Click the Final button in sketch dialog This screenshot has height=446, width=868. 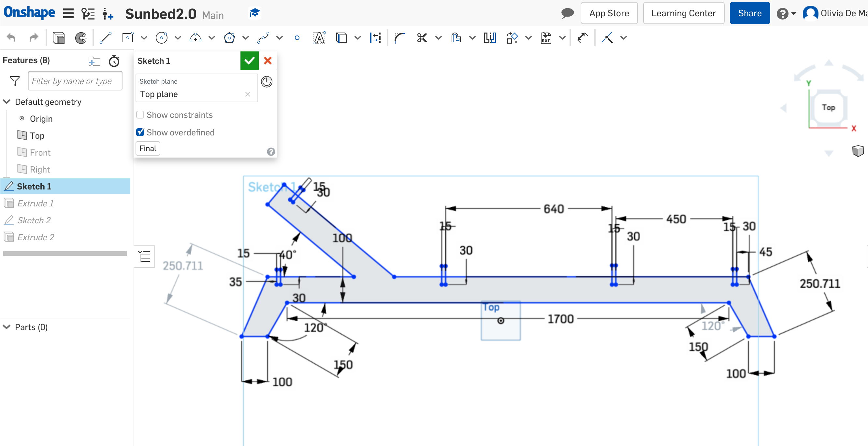click(x=148, y=148)
